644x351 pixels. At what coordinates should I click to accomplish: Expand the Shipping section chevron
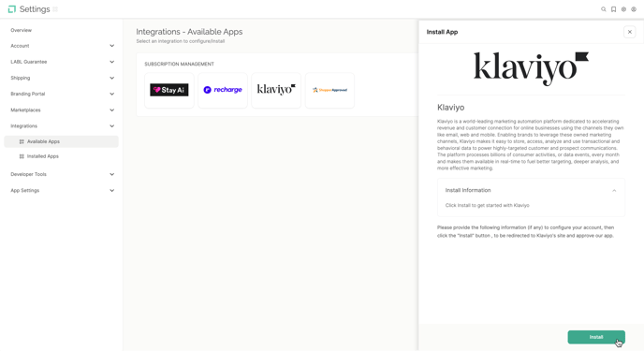[x=111, y=78]
